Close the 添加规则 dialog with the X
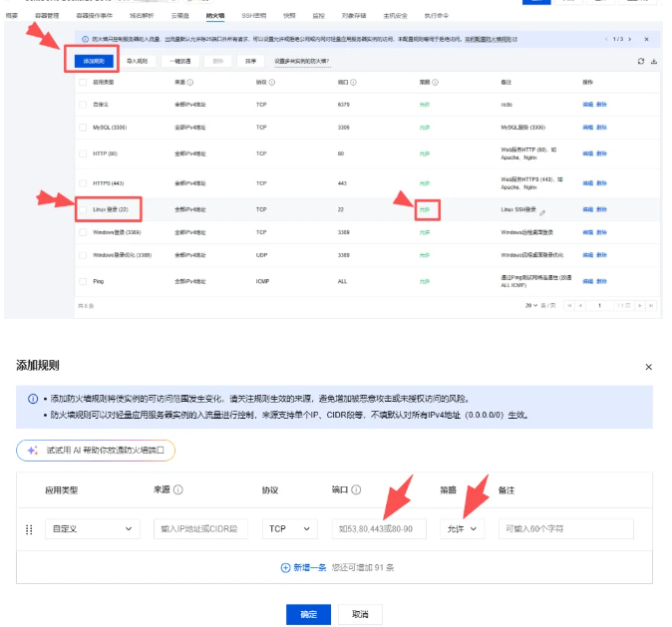Viewport: 672px width, 627px height. pyautogui.click(x=649, y=368)
